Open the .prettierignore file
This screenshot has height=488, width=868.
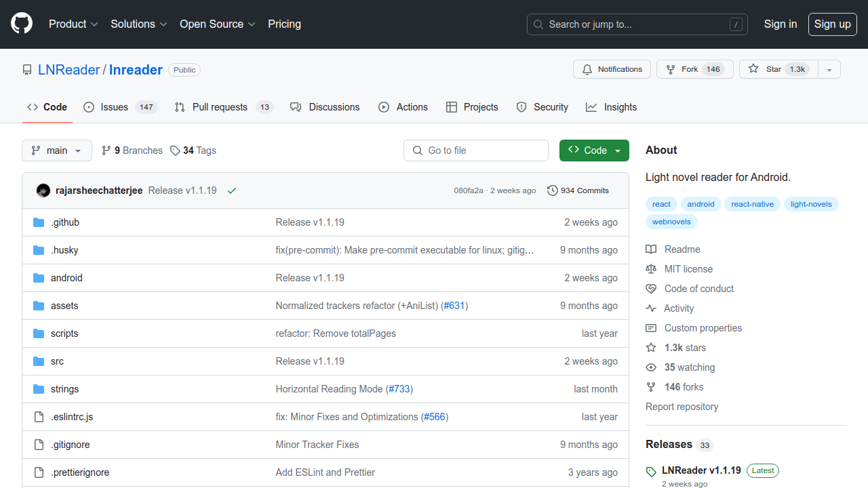80,472
